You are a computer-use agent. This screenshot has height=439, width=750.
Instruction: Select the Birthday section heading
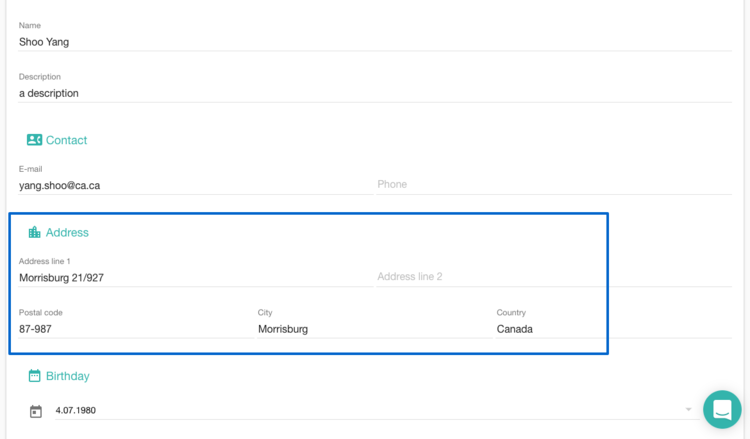click(67, 376)
